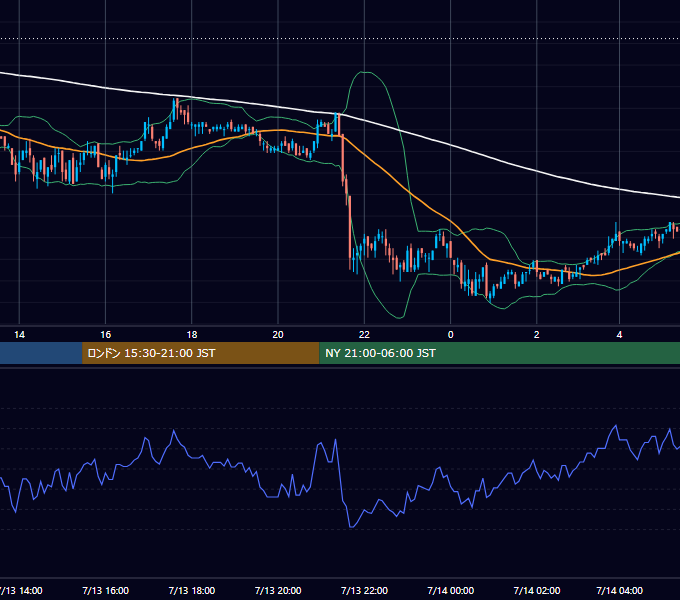Click hour label 18 on the time axis
Screen dimensions: 680x600
tap(192, 335)
